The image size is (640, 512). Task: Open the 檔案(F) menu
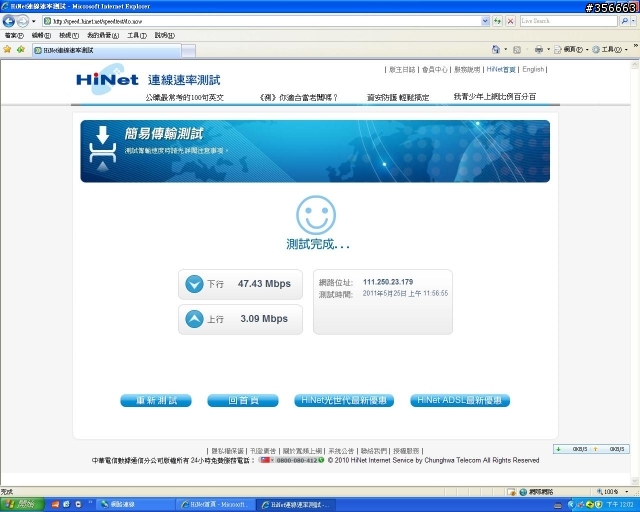(x=14, y=36)
